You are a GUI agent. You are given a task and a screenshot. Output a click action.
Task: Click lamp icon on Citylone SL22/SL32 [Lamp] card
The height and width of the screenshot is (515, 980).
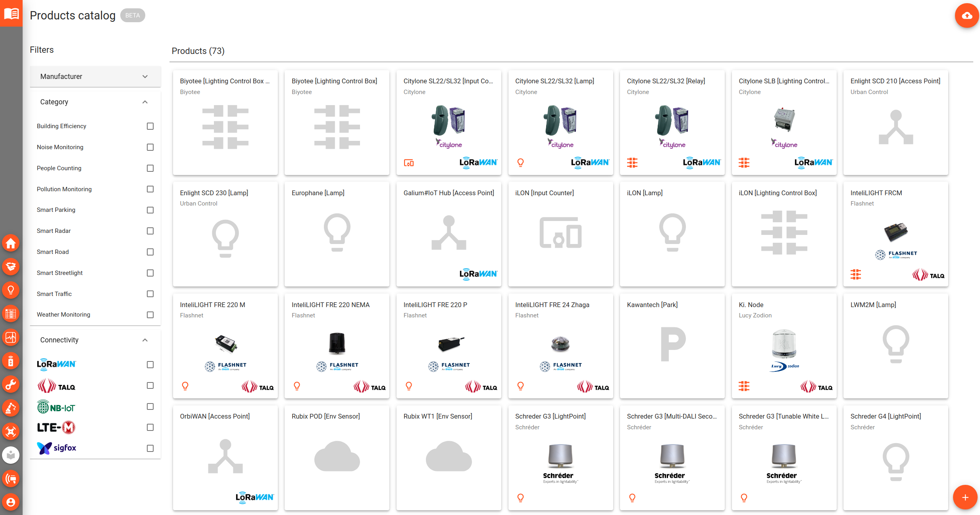520,163
